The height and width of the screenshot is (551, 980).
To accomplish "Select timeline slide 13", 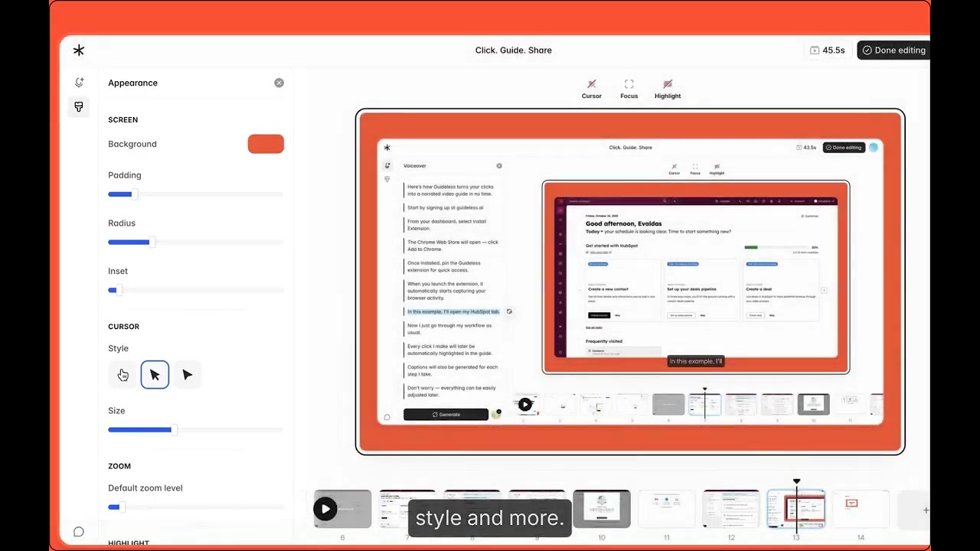I will 796,509.
